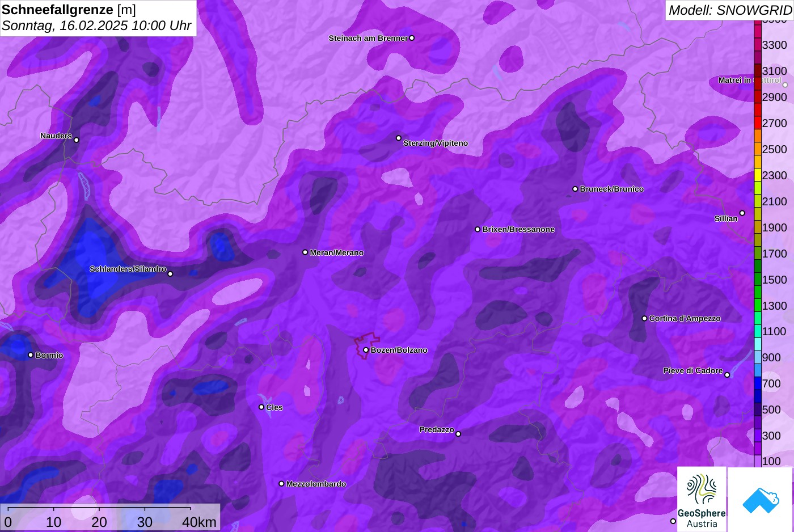This screenshot has width=794, height=532.
Task: Click the Cortina d'Ampezzo label text
Action: (685, 318)
